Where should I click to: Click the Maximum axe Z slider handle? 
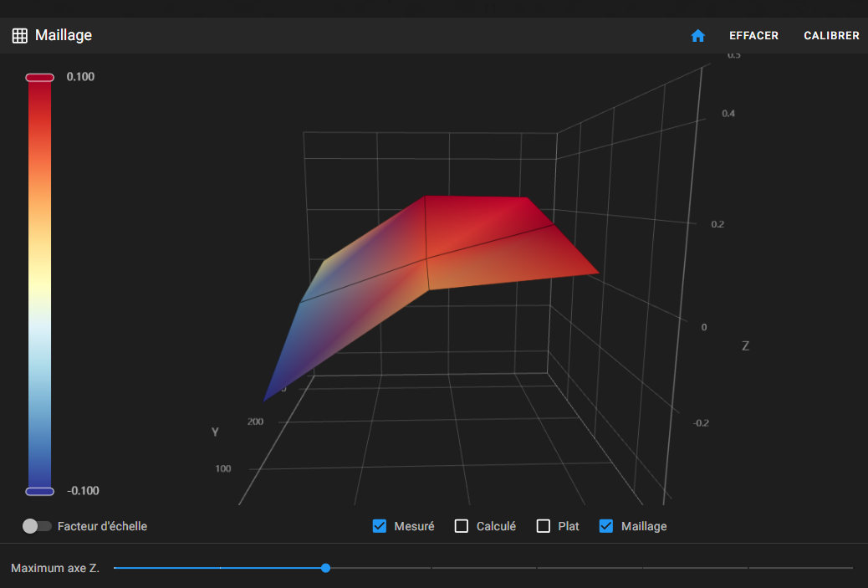click(325, 568)
